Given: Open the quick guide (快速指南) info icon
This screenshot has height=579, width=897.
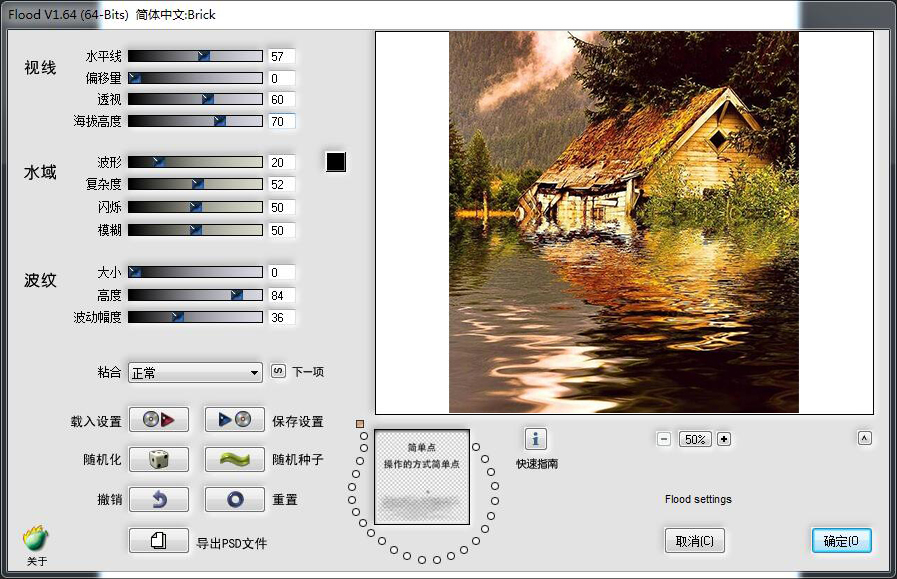Looking at the screenshot, I should pyautogui.click(x=536, y=439).
